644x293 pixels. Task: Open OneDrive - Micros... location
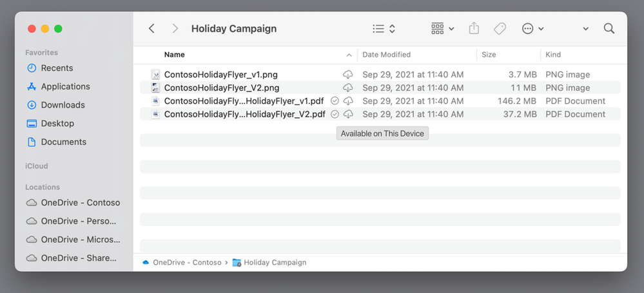click(x=81, y=240)
